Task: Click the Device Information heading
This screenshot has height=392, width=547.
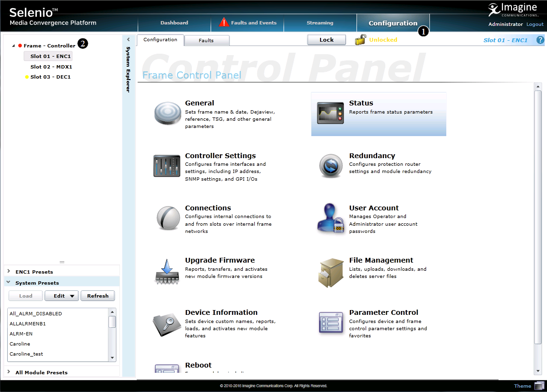Action: (x=221, y=312)
